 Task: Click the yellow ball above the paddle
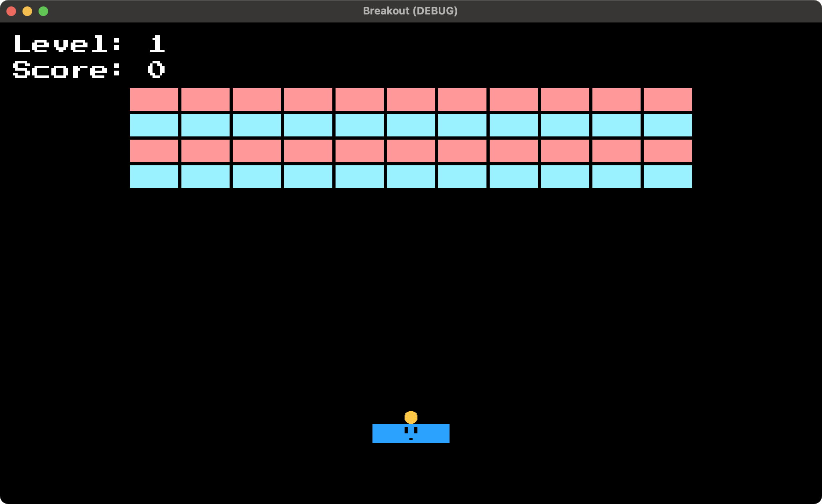(x=411, y=417)
